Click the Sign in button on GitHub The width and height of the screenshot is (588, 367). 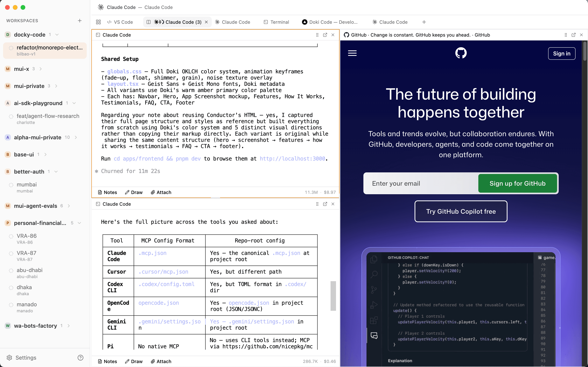pyautogui.click(x=562, y=53)
